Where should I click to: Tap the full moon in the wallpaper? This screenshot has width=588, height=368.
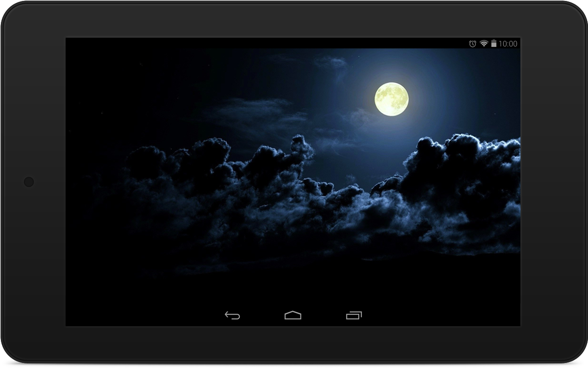[x=391, y=99]
